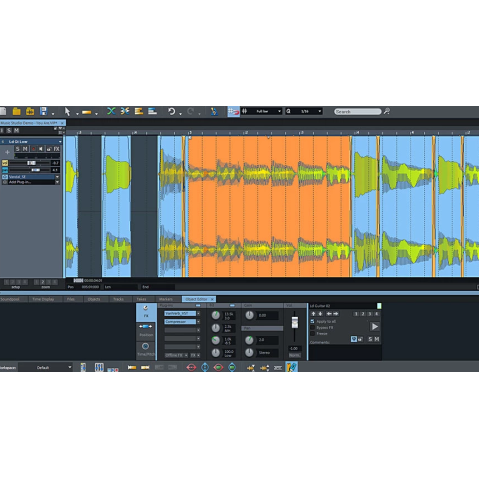This screenshot has width=479, height=479.
Task: Open the Add Plug-in dropdown on track
Action: 57,182
